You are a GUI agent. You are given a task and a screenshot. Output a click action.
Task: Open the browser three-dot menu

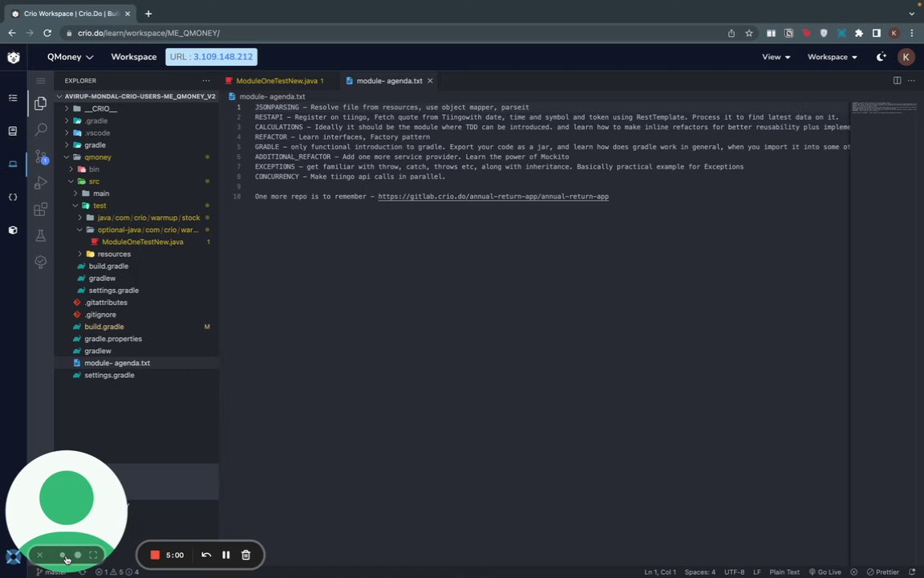pyautogui.click(x=912, y=33)
